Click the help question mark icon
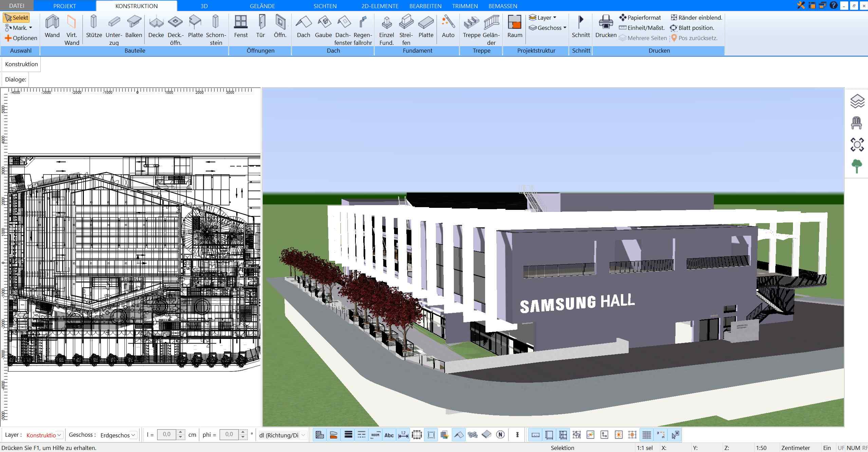The width and height of the screenshot is (868, 452). [x=833, y=5]
